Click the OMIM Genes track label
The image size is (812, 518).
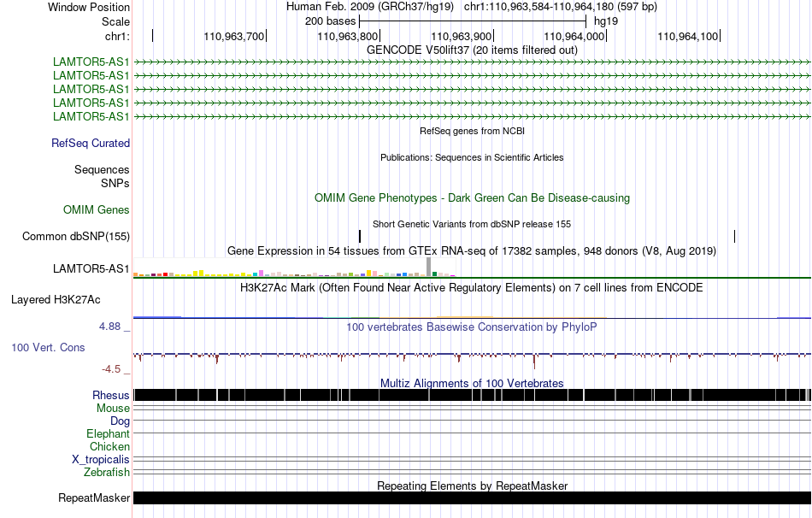(x=97, y=209)
